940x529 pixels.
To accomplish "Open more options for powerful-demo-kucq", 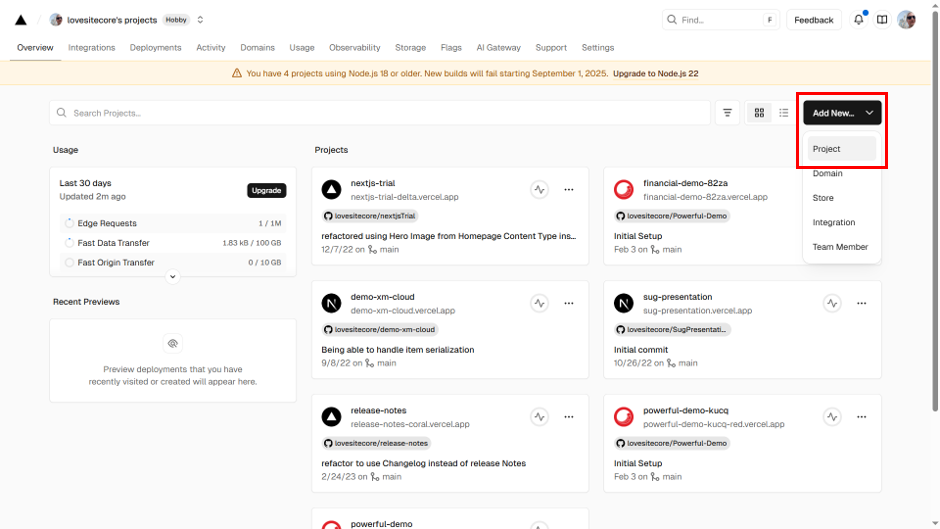I will point(861,417).
